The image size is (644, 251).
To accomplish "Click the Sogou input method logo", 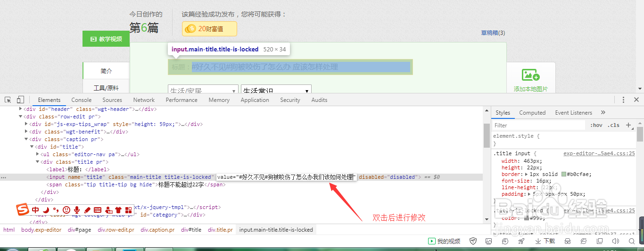I will [23, 209].
